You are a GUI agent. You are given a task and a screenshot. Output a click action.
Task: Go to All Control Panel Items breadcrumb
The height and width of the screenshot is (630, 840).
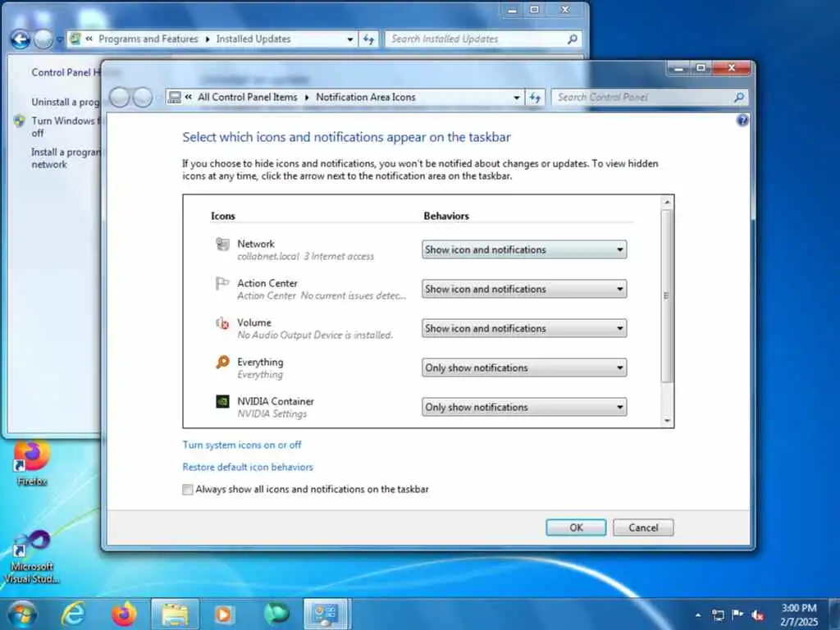[247, 97]
